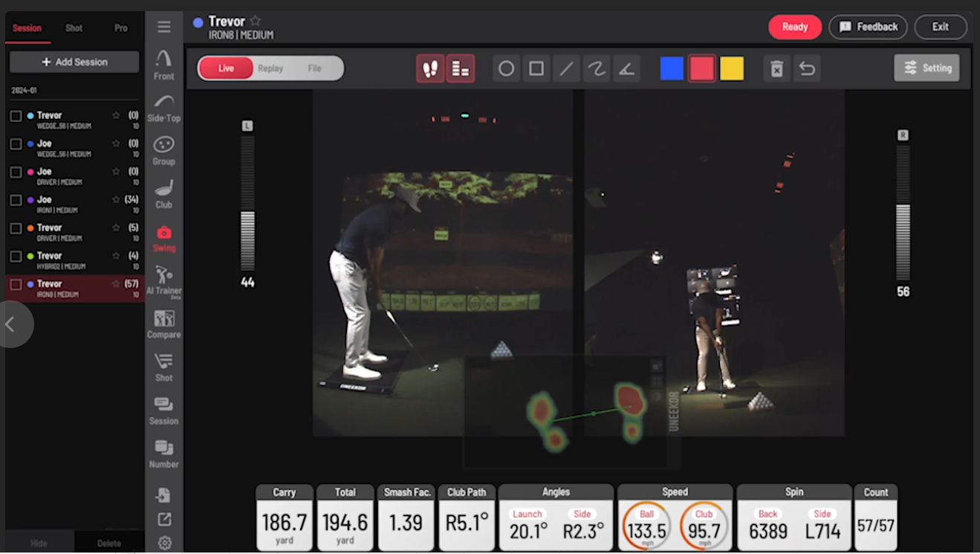Open the Compare view in sidebar
Viewport: 980px width, 554px height.
tap(163, 324)
